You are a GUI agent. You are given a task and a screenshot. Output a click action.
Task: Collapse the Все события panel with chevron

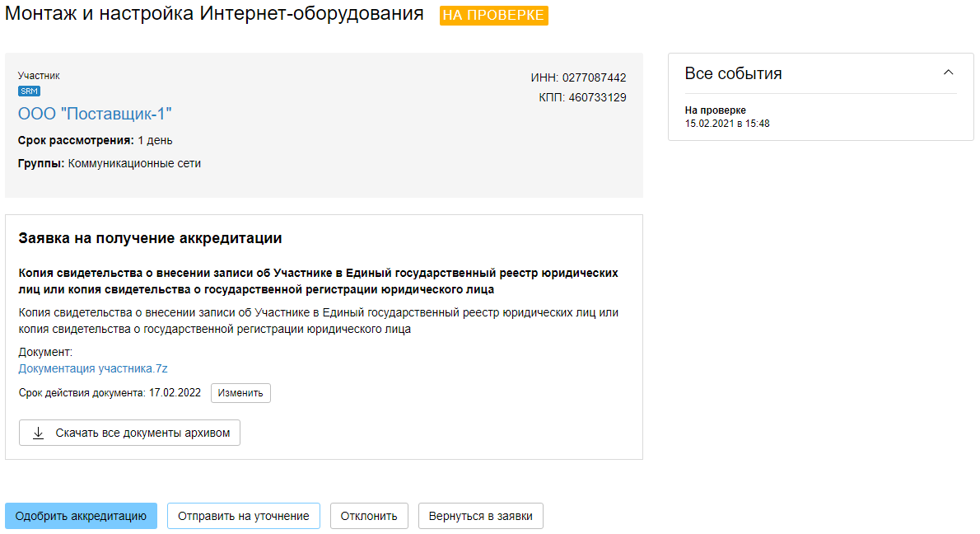948,73
